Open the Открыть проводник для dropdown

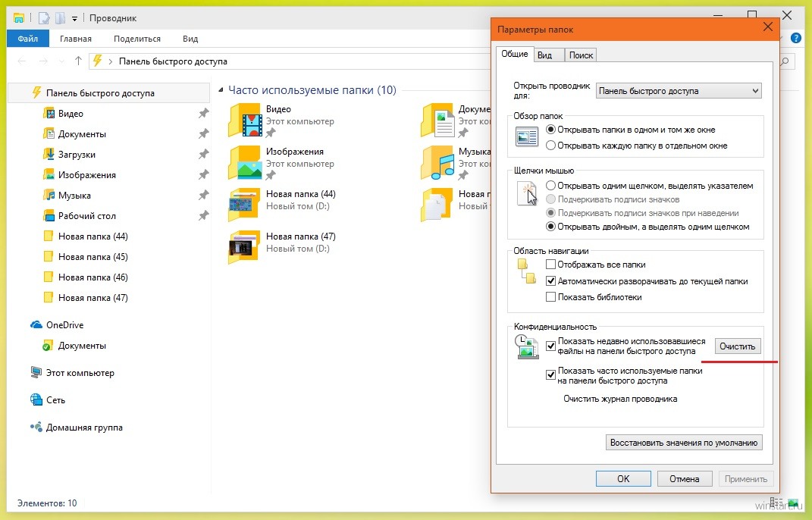(x=679, y=91)
